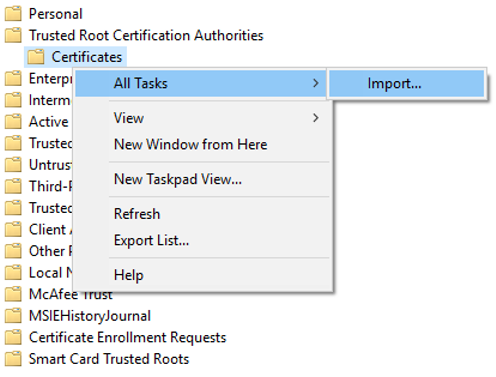Image resolution: width=496 pixels, height=377 pixels.
Task: Select the Personal tree item label
Action: (56, 14)
